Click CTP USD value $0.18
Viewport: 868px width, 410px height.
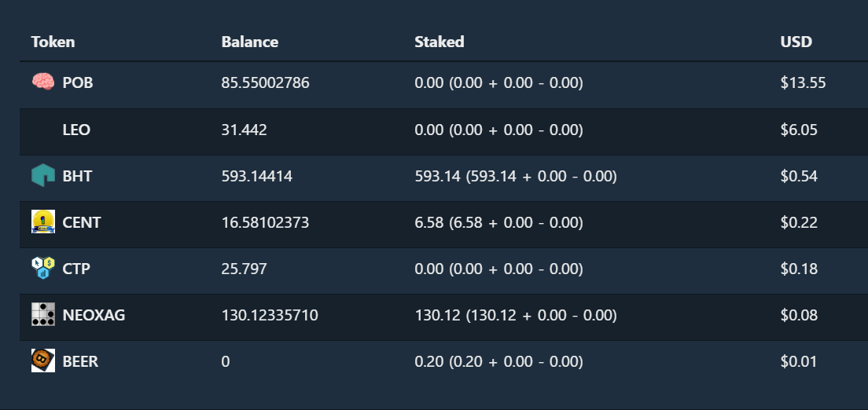tap(799, 269)
